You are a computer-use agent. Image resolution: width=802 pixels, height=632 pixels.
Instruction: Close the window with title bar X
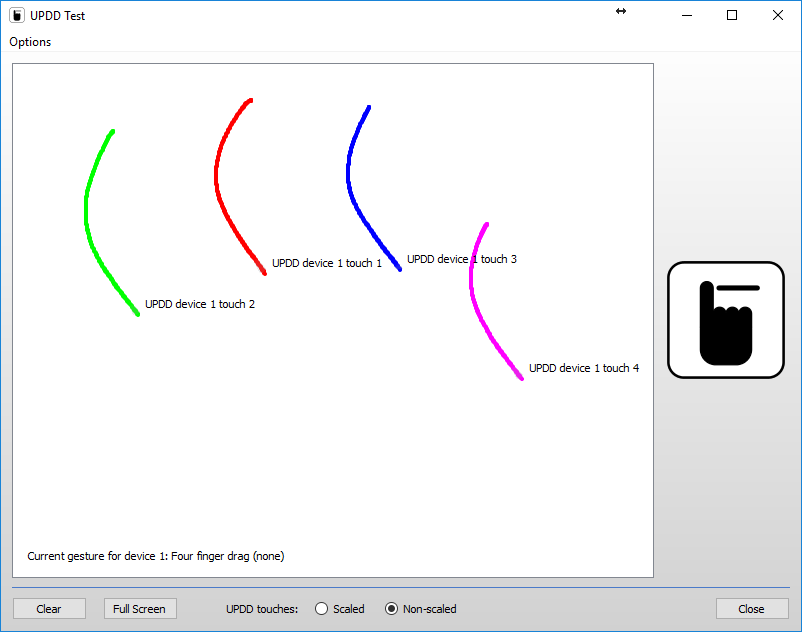coord(777,15)
